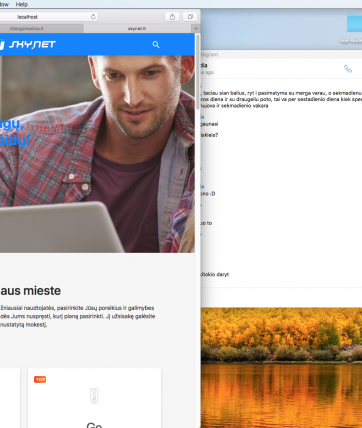This screenshot has width=362, height=428.
Task: Click the orange TOP badge on the plan card
Action: pyautogui.click(x=40, y=379)
